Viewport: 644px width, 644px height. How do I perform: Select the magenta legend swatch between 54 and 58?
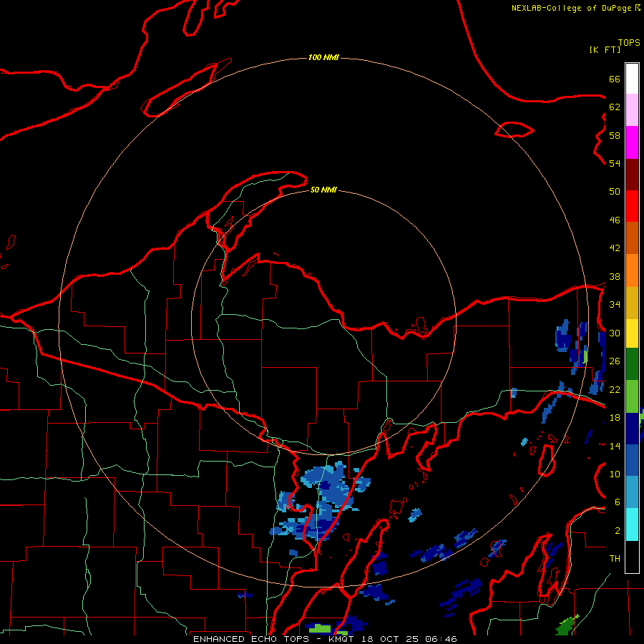coord(632,142)
